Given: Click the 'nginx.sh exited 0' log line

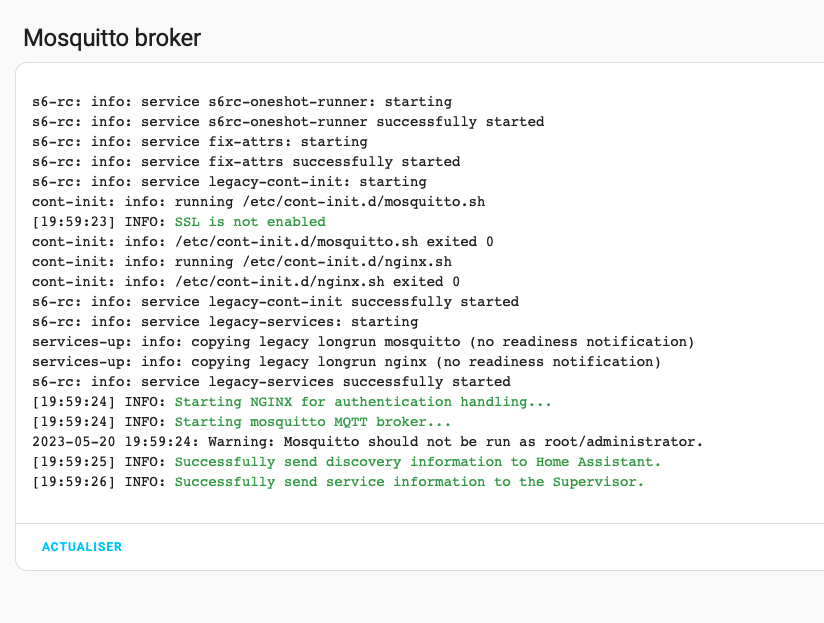Looking at the screenshot, I should tap(246, 282).
